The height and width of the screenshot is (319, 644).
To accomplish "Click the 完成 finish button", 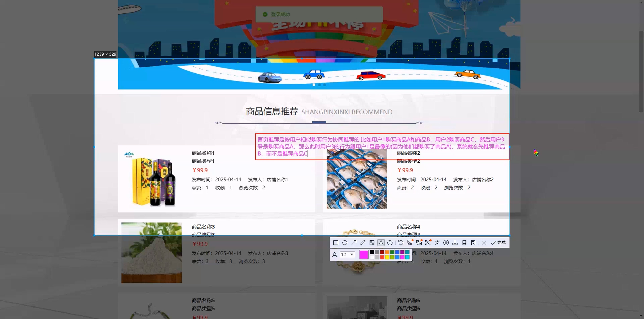I will click(498, 243).
